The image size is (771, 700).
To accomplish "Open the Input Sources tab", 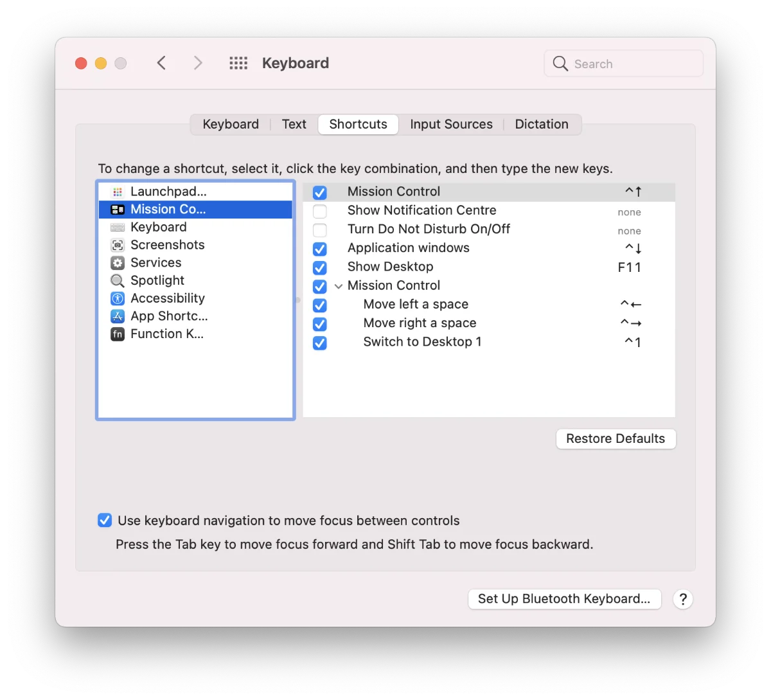I will (x=451, y=124).
